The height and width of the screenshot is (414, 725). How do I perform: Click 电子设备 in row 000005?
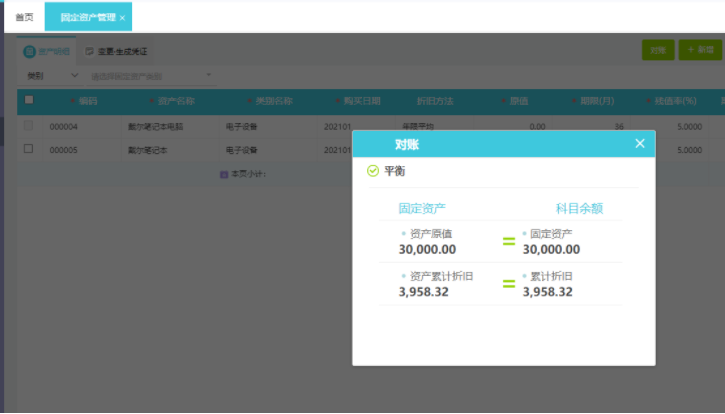tap(241, 150)
